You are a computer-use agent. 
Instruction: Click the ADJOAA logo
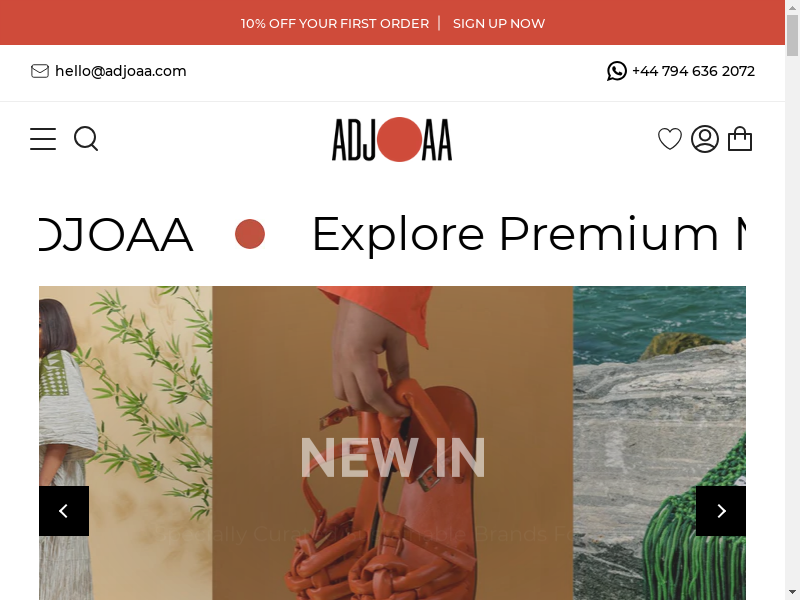click(x=392, y=139)
